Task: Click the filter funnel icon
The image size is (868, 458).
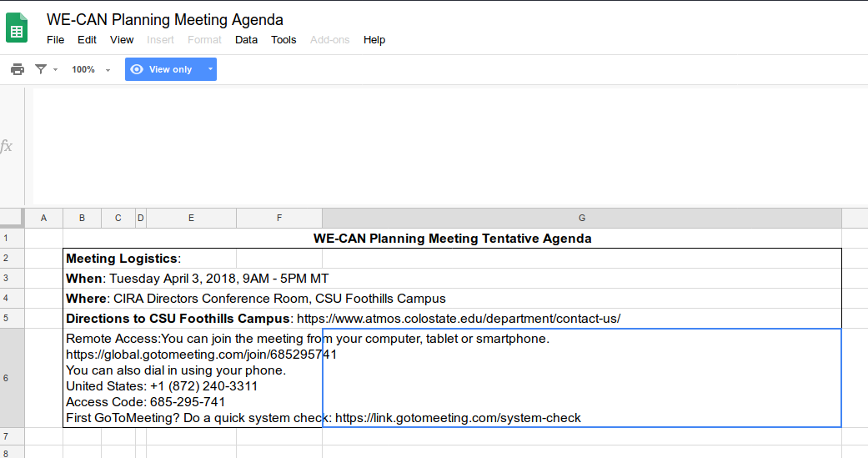Action: click(x=41, y=69)
